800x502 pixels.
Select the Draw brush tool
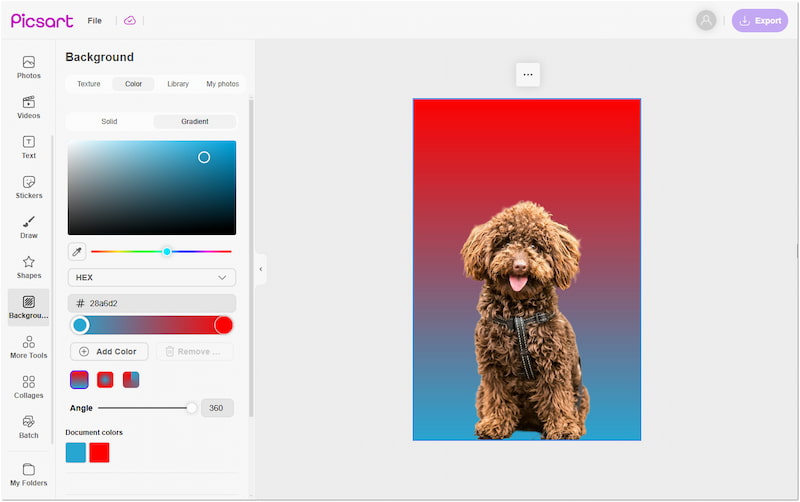[29, 227]
